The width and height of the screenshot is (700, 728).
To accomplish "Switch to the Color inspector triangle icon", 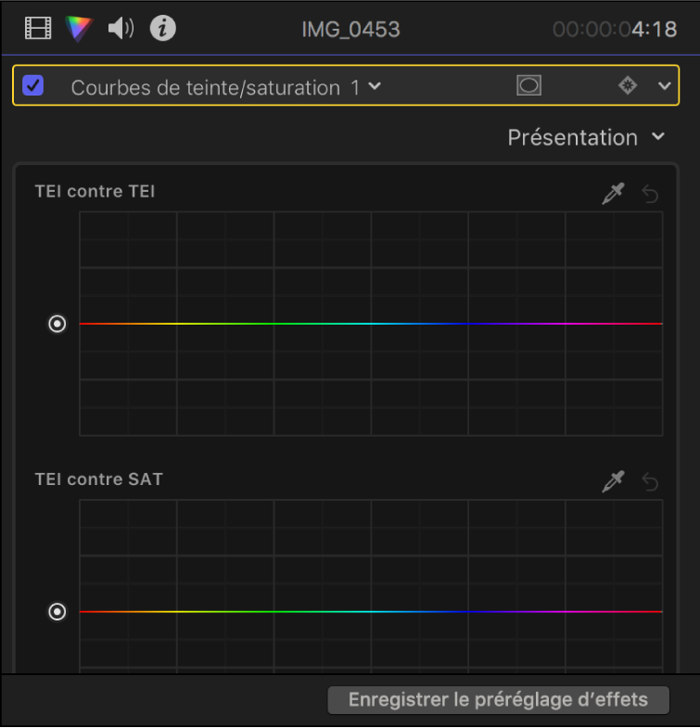I will (x=79, y=29).
